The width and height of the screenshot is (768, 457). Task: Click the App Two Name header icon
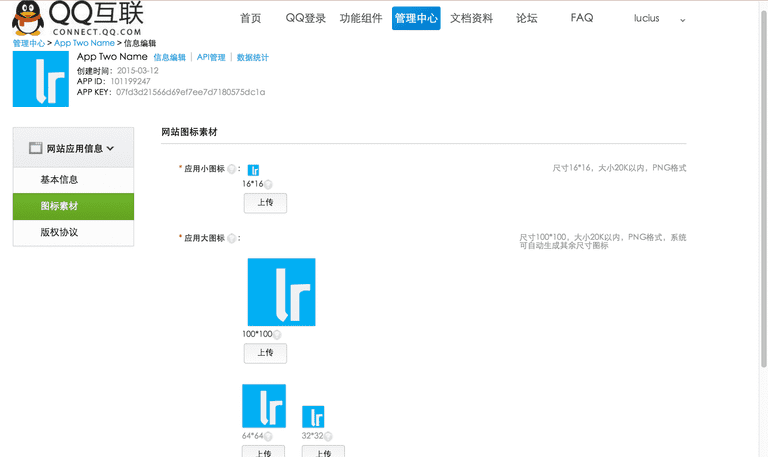[x=41, y=79]
